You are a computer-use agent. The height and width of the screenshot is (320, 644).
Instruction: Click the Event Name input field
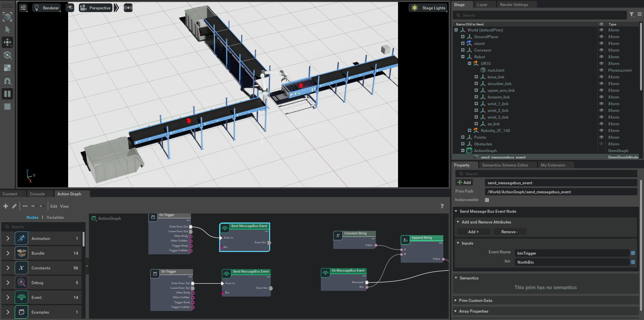tap(572, 253)
